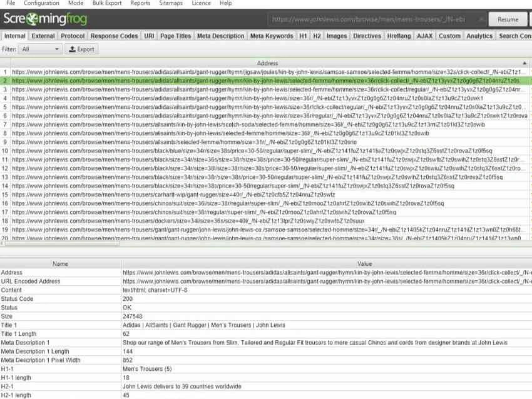Switch to the Custom tab
Viewport: 532px width, 399px height.
[449, 36]
